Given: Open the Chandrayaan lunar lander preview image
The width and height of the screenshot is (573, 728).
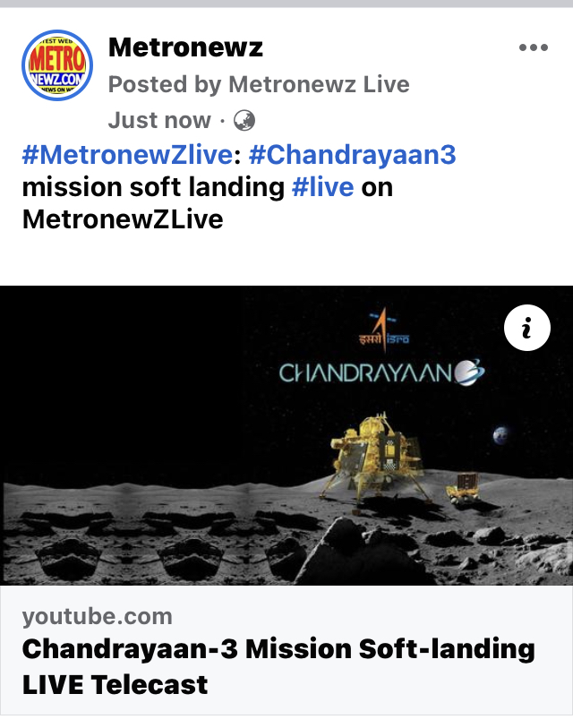Looking at the screenshot, I should point(286,435).
